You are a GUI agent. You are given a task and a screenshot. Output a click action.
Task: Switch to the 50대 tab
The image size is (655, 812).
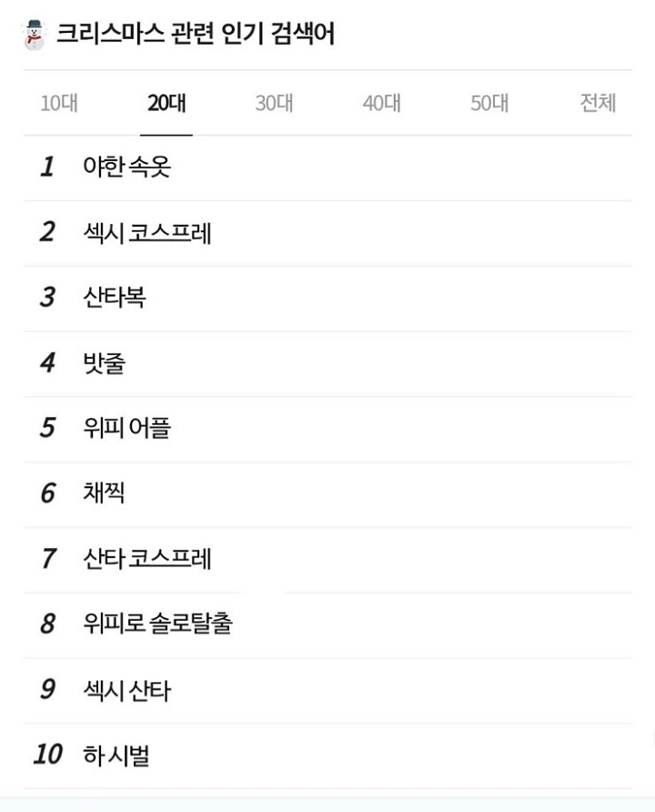pos(489,105)
